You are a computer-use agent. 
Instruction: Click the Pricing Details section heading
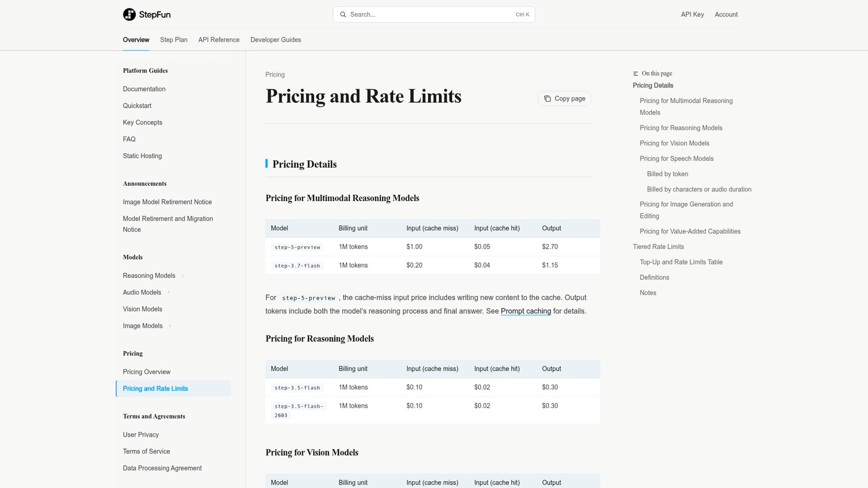coord(305,164)
